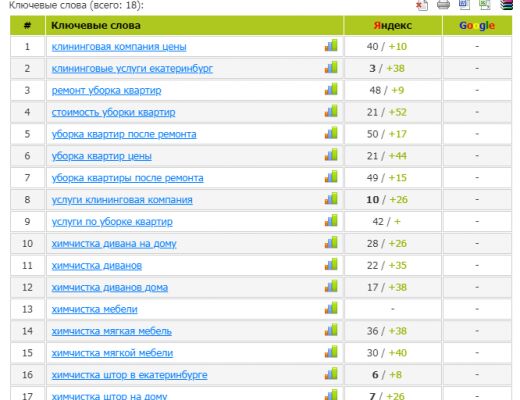Open keyword link химчистка мягкая мебель
520x400 pixels.
[112, 331]
